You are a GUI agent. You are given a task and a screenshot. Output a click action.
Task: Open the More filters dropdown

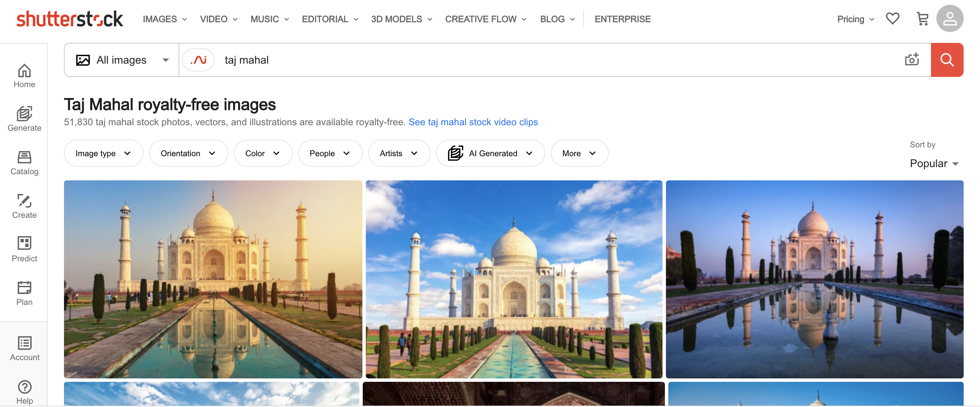pos(579,153)
